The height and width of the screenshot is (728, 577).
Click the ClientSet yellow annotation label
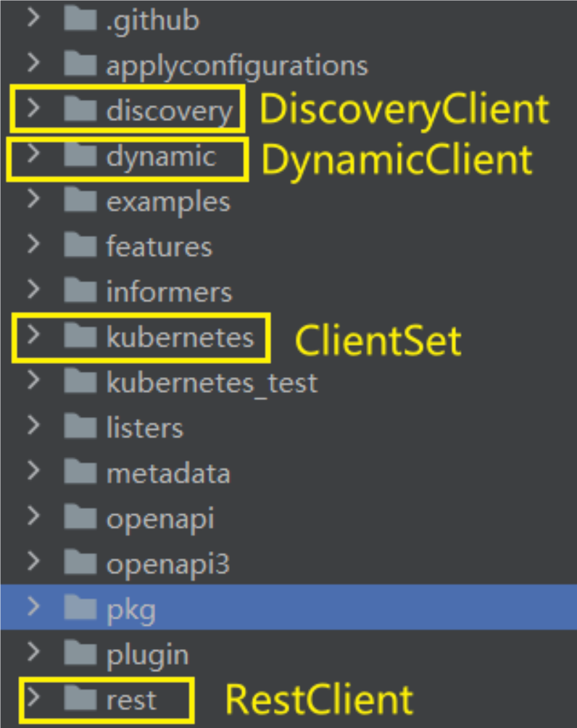(378, 341)
